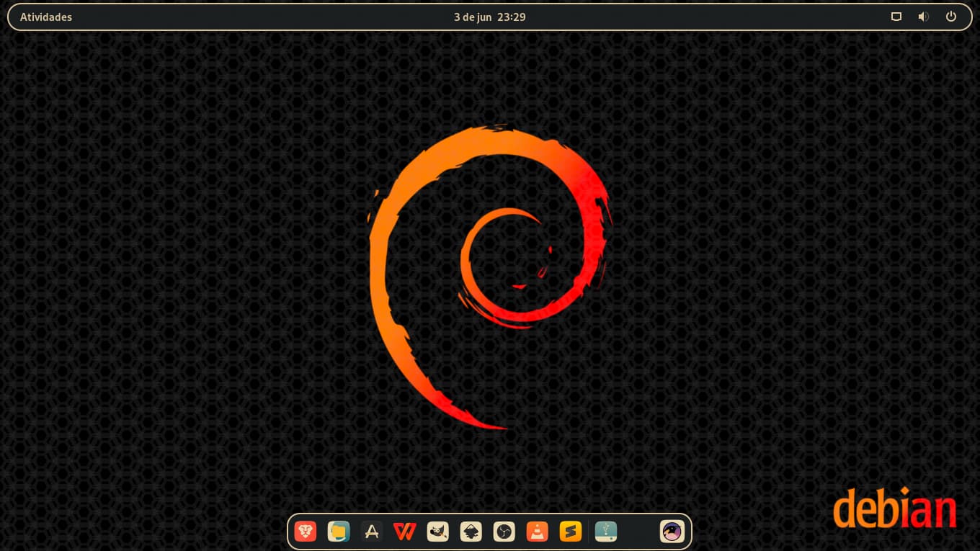Launch VLC media player from the dock
Image resolution: width=980 pixels, height=551 pixels.
538,532
